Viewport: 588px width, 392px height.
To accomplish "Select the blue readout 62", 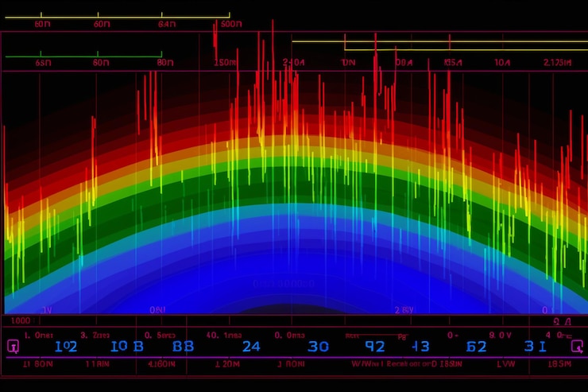I will [x=476, y=347].
